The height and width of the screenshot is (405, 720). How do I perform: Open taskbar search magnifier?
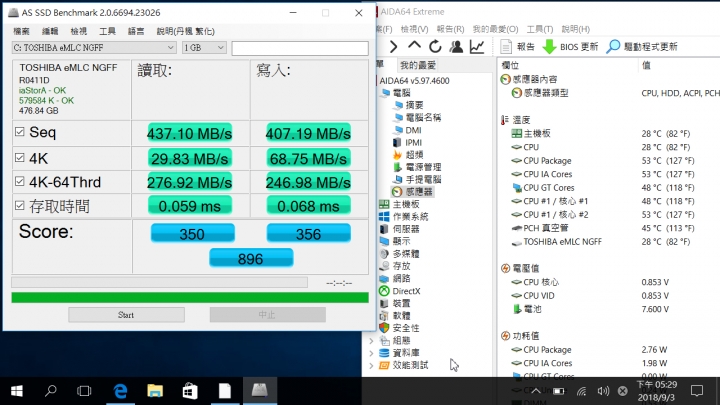tap(51, 391)
